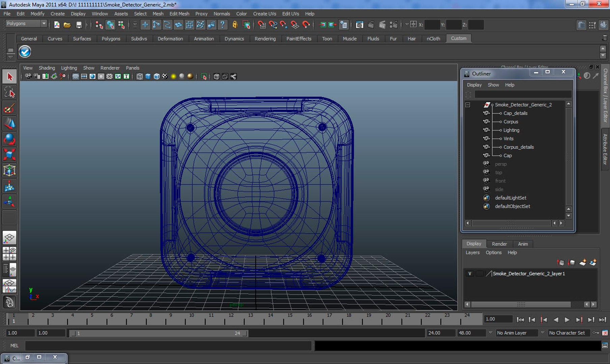Screen dimensions: 610x364
Task: Open the Script Editor button
Action: pyautogui.click(x=605, y=345)
